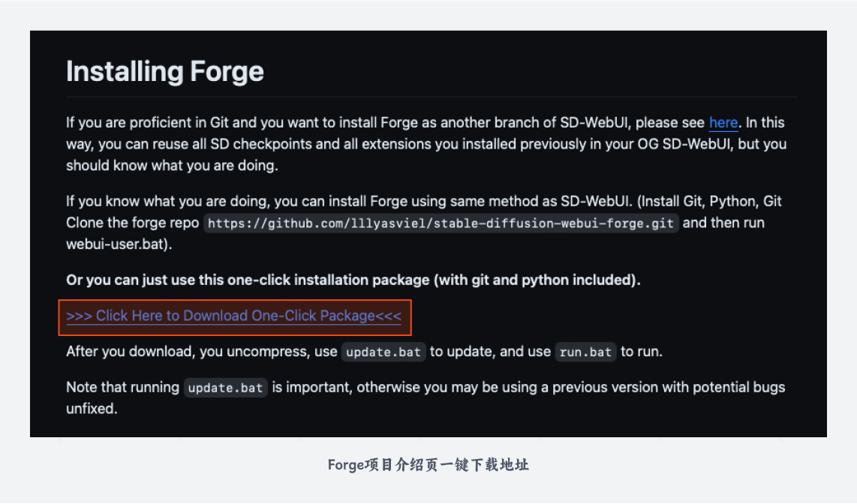Click the Chinese caption below the image

point(428,465)
